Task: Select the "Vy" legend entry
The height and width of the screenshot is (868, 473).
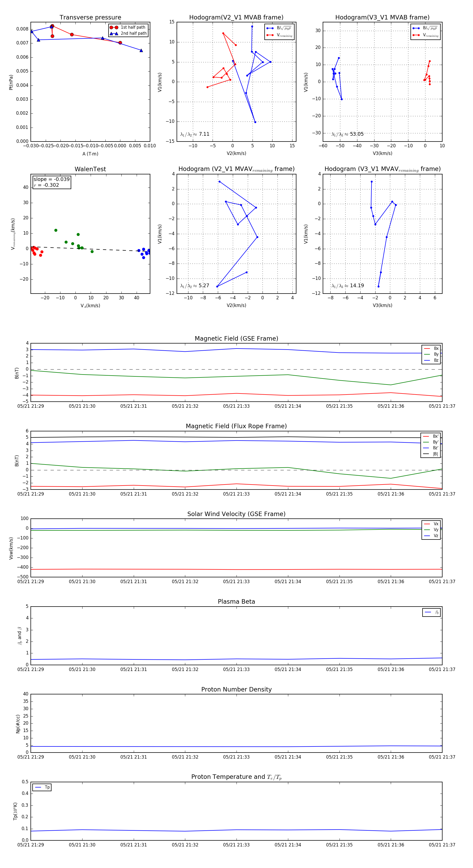Action: pyautogui.click(x=431, y=530)
